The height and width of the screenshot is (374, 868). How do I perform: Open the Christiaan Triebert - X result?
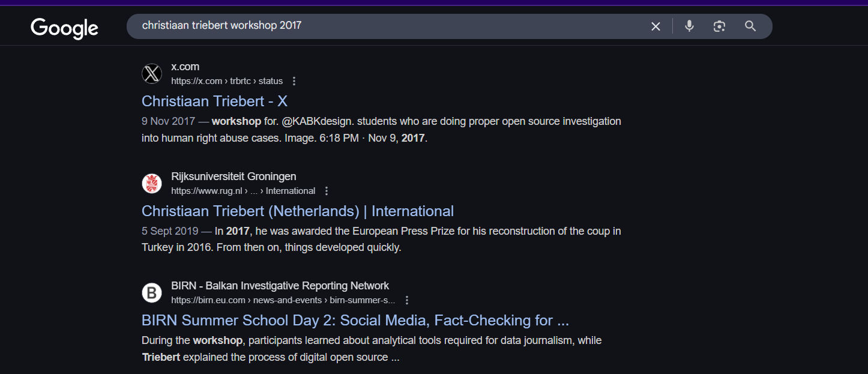tap(214, 101)
